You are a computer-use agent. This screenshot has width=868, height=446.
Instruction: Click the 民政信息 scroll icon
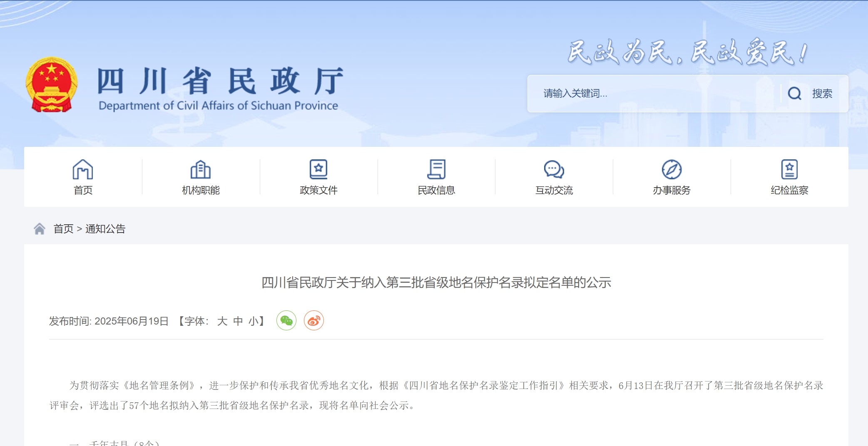pos(436,169)
